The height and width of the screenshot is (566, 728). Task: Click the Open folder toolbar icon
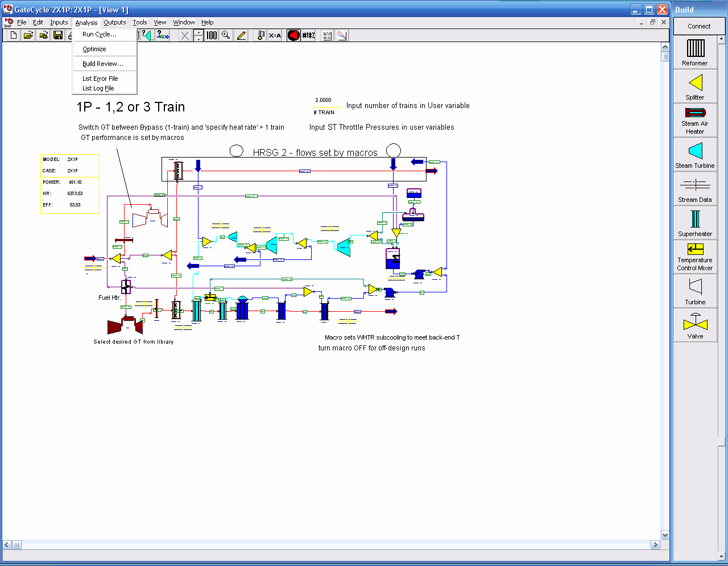click(28, 35)
